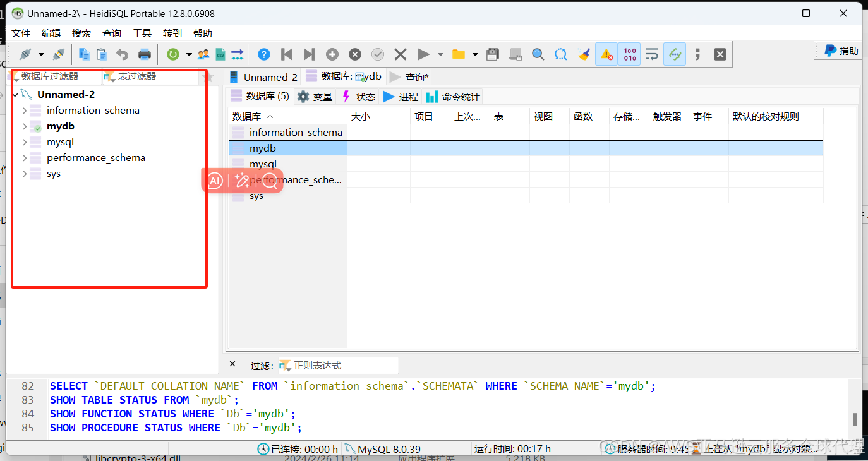Open find text with the magnifier icon
868x461 pixels.
538,54
